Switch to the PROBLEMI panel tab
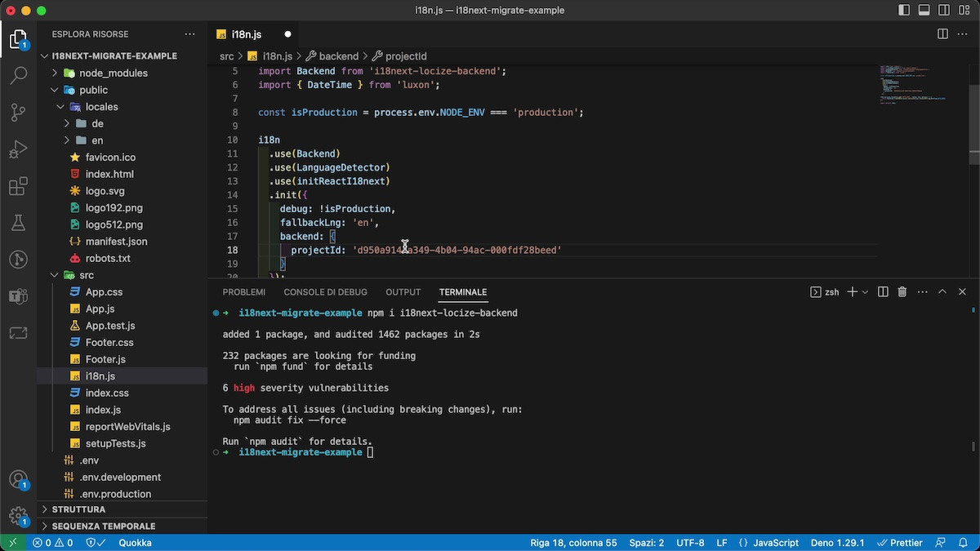The height and width of the screenshot is (551, 980). (x=243, y=291)
